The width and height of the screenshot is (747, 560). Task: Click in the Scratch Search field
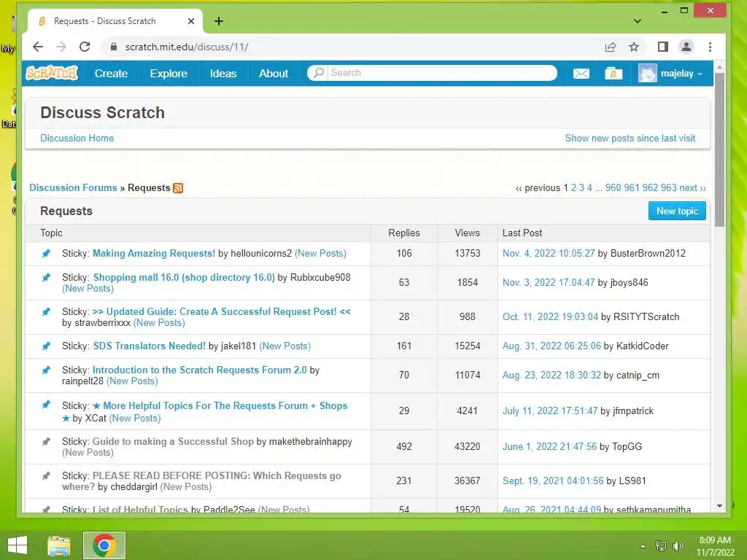coord(443,72)
